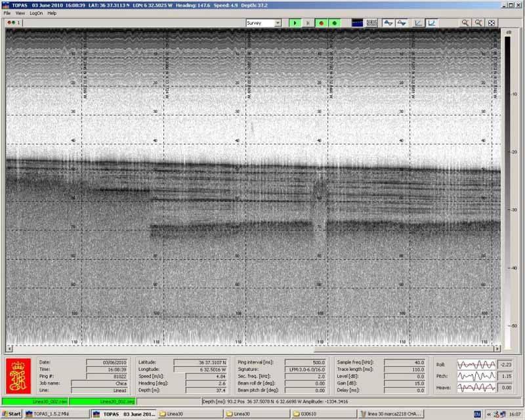Click the green circle button in toolbar

coord(335,22)
